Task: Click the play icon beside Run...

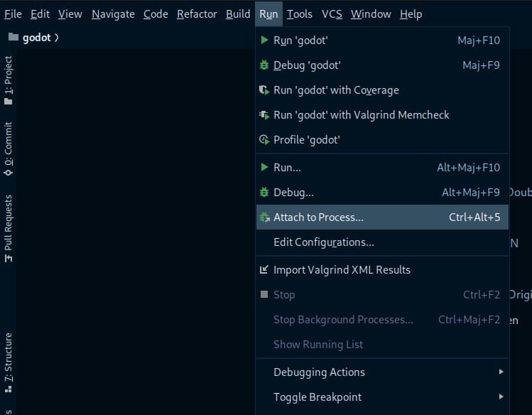Action: pos(264,167)
